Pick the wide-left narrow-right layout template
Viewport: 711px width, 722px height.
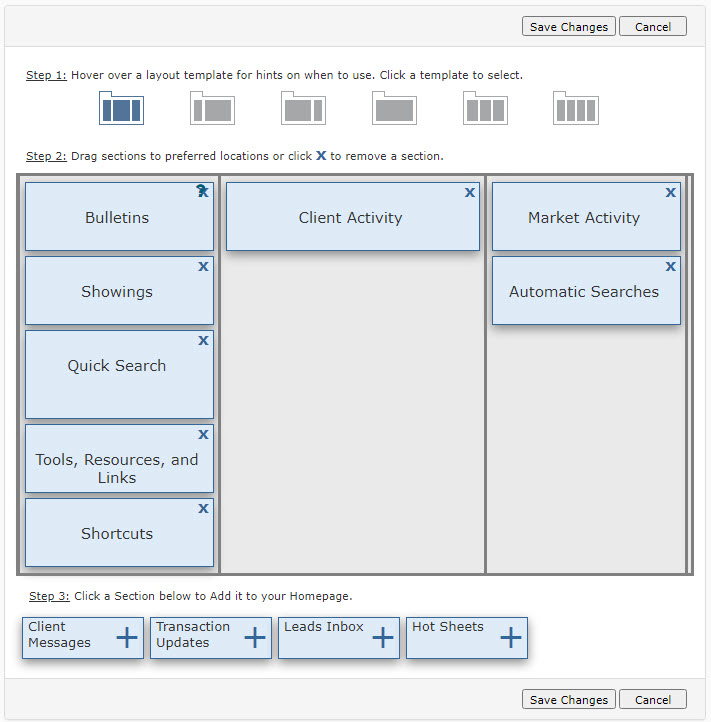tap(303, 108)
